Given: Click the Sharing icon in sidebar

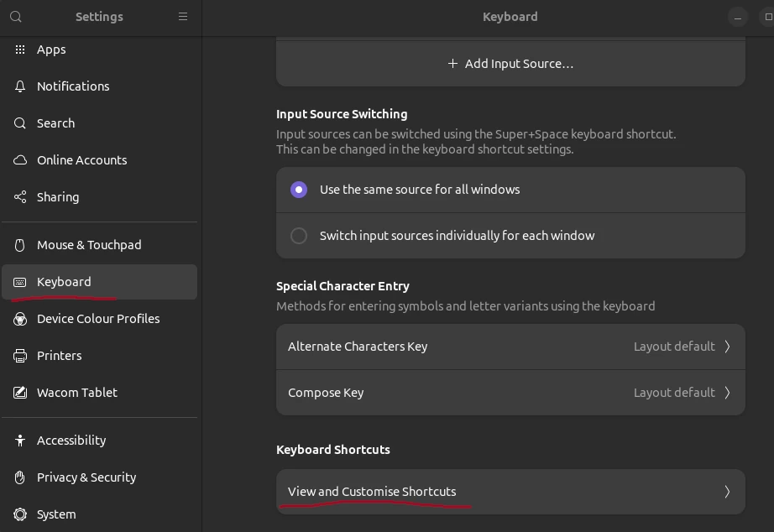Looking at the screenshot, I should (x=20, y=197).
